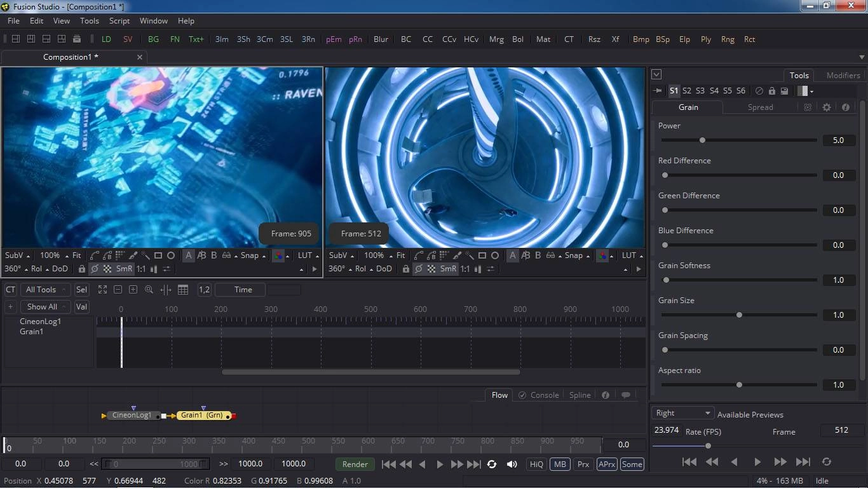Click the Val button in timeline
Viewport: 868px width, 488px height.
coord(81,307)
